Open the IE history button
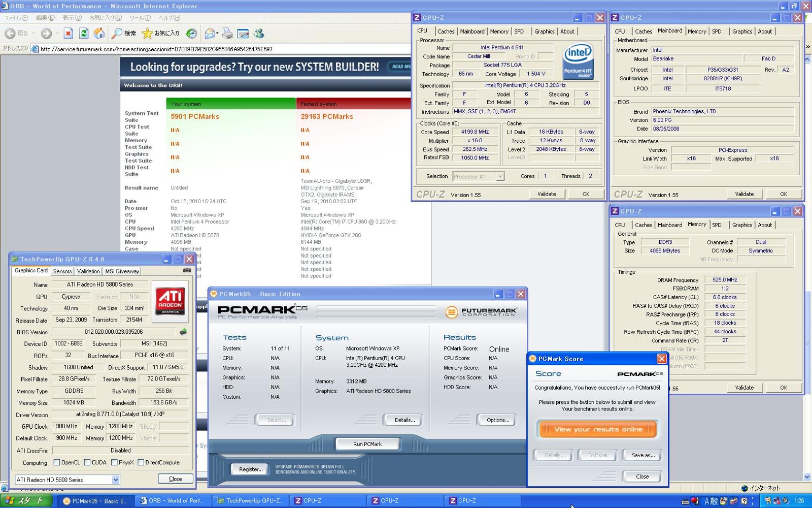The image size is (812, 508). coord(191,34)
